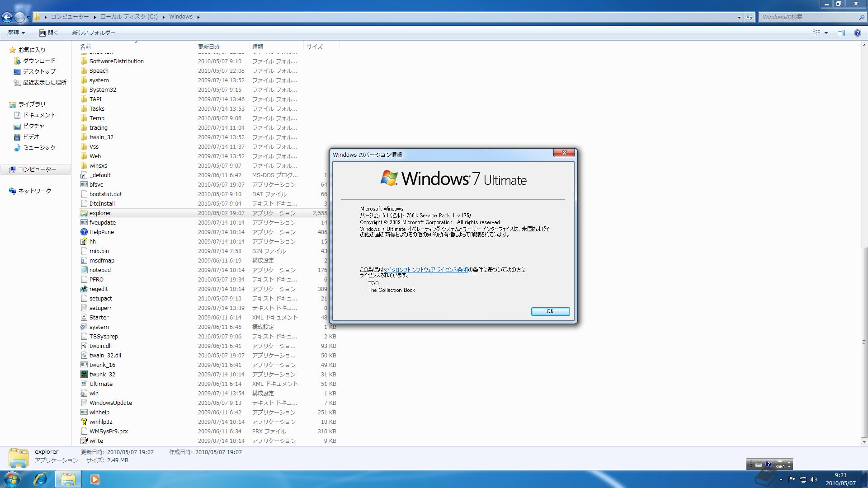Screen dimensions: 868x488
Task: Open ピクチャ library
Action: coord(34,126)
